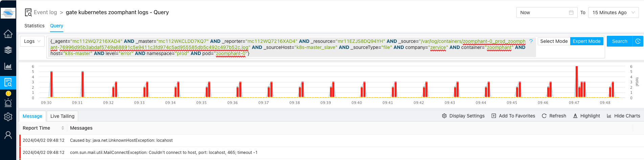Screen dimensions: 644x160
Task: Hide Charts toggle in message toolbar
Action: pyautogui.click(x=623, y=116)
